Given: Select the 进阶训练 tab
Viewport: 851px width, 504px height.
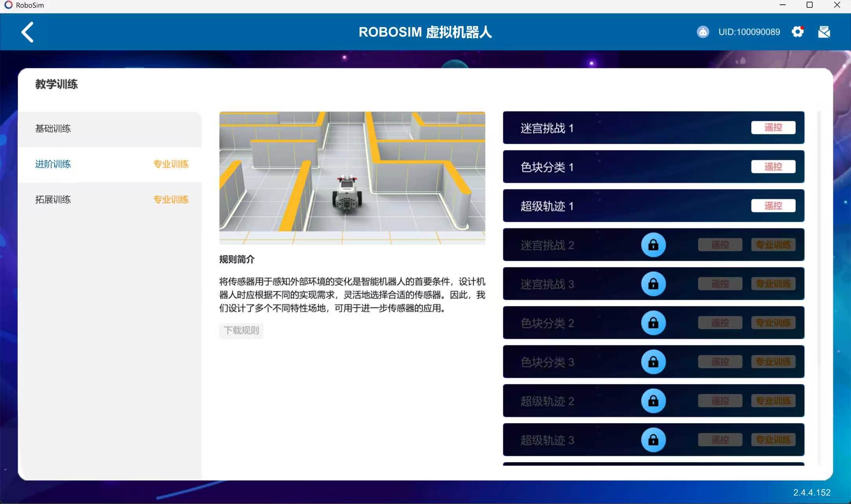Looking at the screenshot, I should [109, 164].
